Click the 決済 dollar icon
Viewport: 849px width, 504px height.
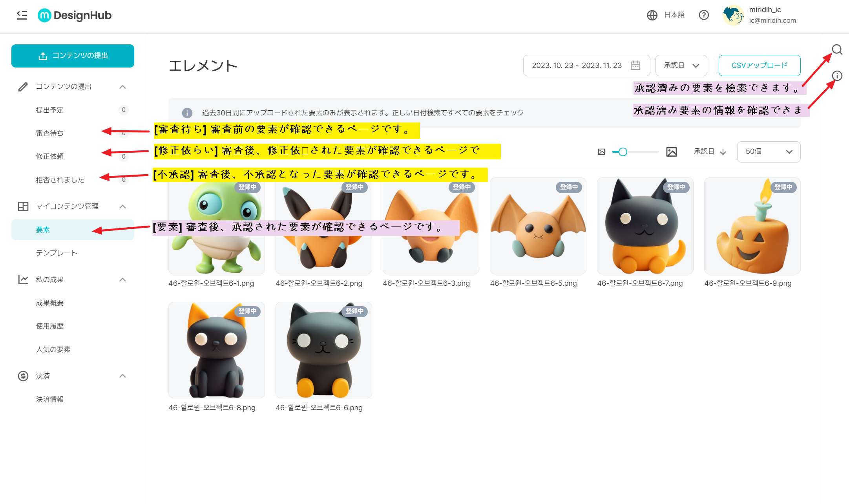[22, 376]
